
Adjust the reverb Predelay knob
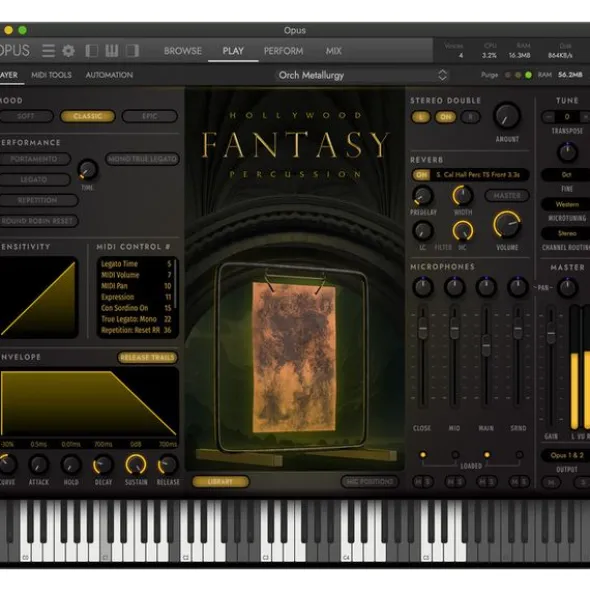tap(423, 196)
